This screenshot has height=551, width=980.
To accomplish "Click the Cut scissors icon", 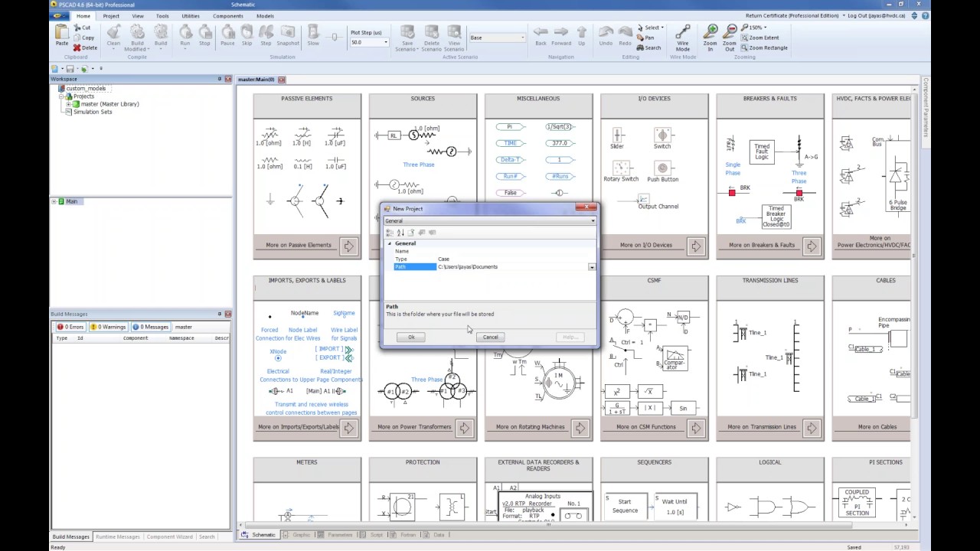I will [x=77, y=28].
